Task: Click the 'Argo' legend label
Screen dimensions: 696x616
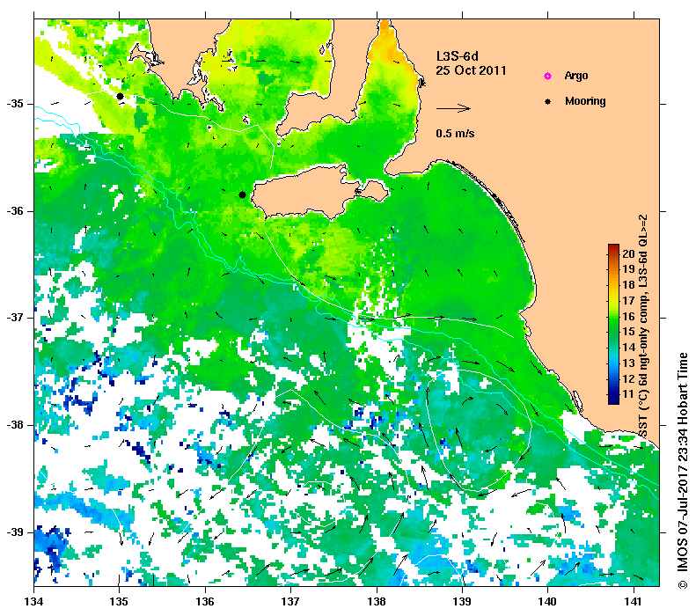Action: point(576,76)
